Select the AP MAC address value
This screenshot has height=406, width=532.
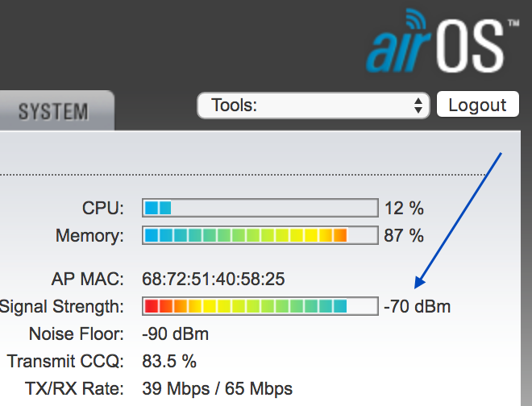(x=213, y=280)
